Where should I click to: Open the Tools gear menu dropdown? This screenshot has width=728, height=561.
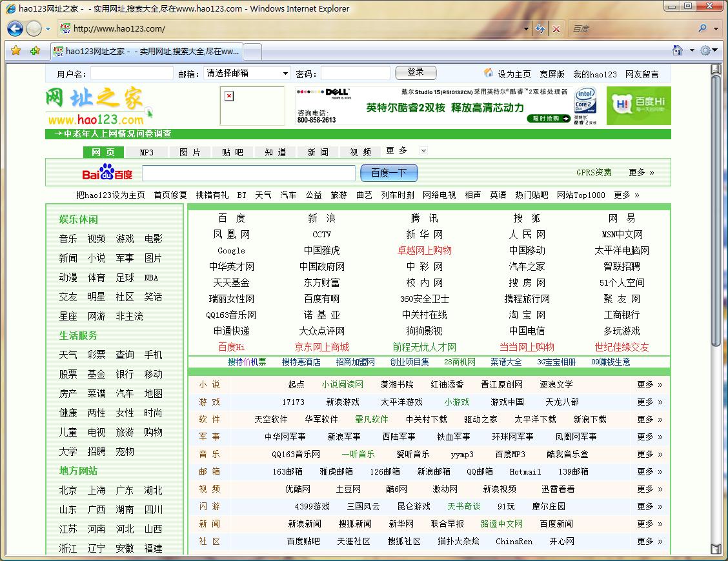pos(708,50)
